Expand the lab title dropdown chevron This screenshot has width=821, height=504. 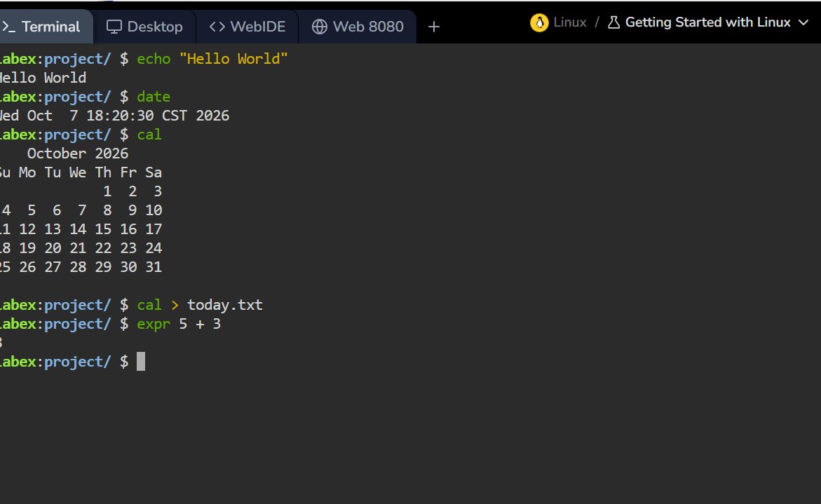click(x=803, y=22)
